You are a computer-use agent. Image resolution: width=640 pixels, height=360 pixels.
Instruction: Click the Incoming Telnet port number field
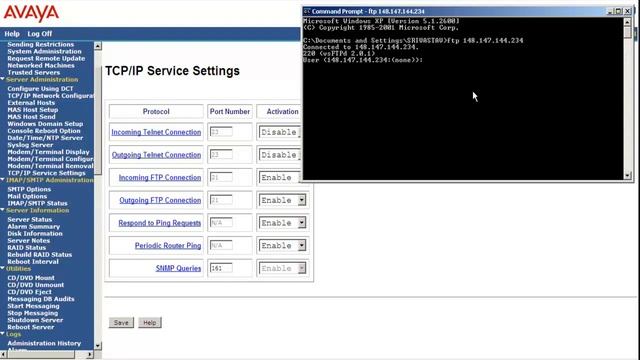point(221,132)
